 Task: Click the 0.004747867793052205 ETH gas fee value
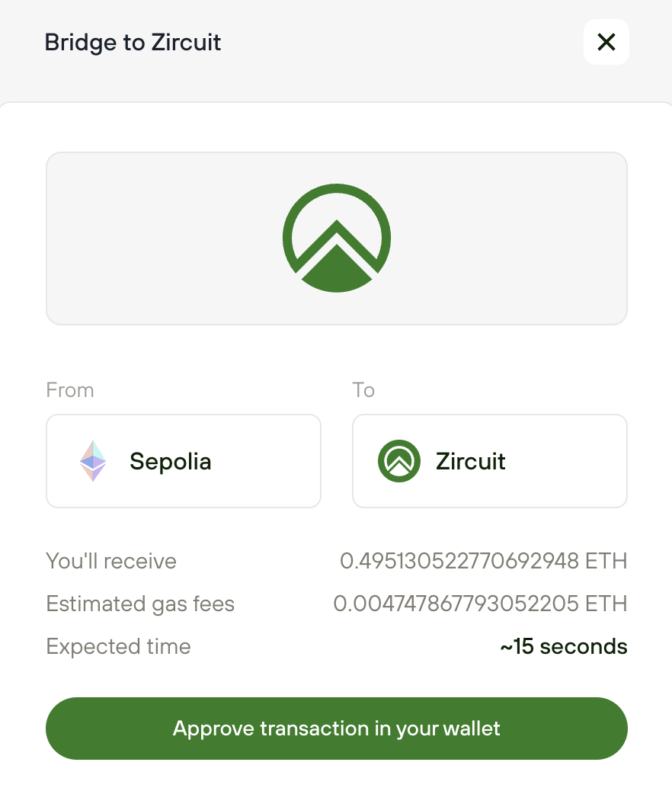(x=480, y=604)
